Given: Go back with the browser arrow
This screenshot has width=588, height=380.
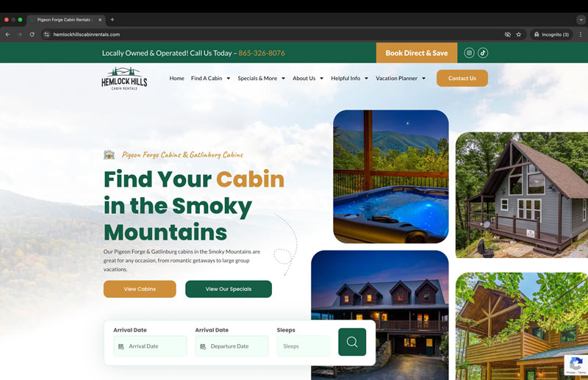Looking at the screenshot, I should pyautogui.click(x=8, y=35).
